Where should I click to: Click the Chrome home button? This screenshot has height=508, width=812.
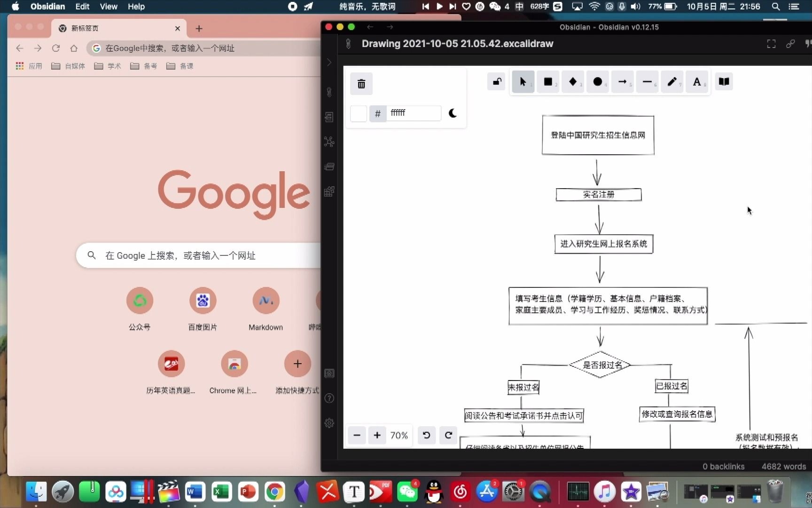pos(74,48)
